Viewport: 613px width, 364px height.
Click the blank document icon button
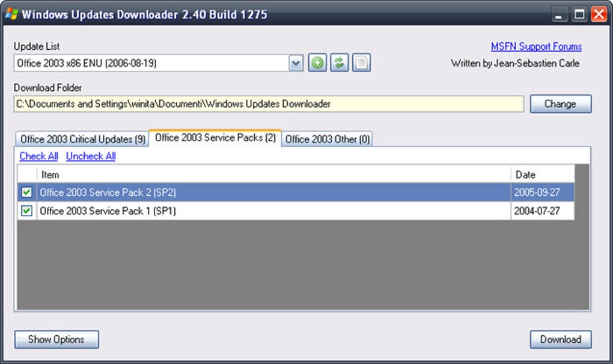(x=362, y=63)
